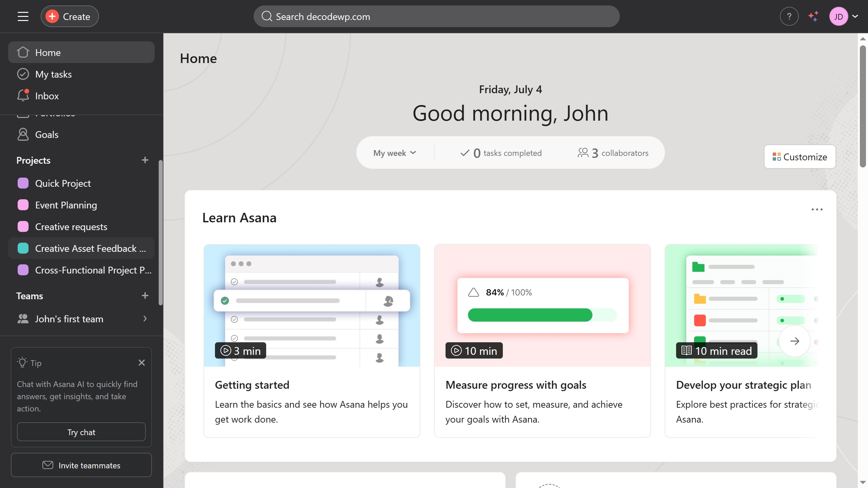Open the Learn Asana card options menu

tap(817, 209)
